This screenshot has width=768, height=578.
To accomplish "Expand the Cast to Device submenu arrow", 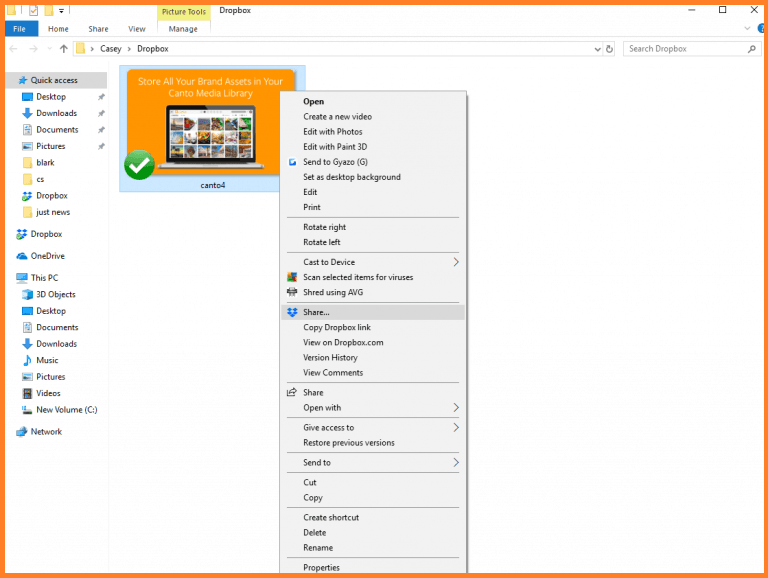I will pos(456,262).
